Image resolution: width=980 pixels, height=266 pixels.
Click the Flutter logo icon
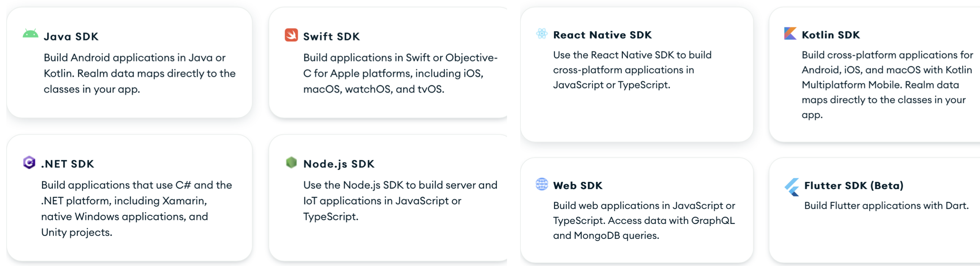792,187
